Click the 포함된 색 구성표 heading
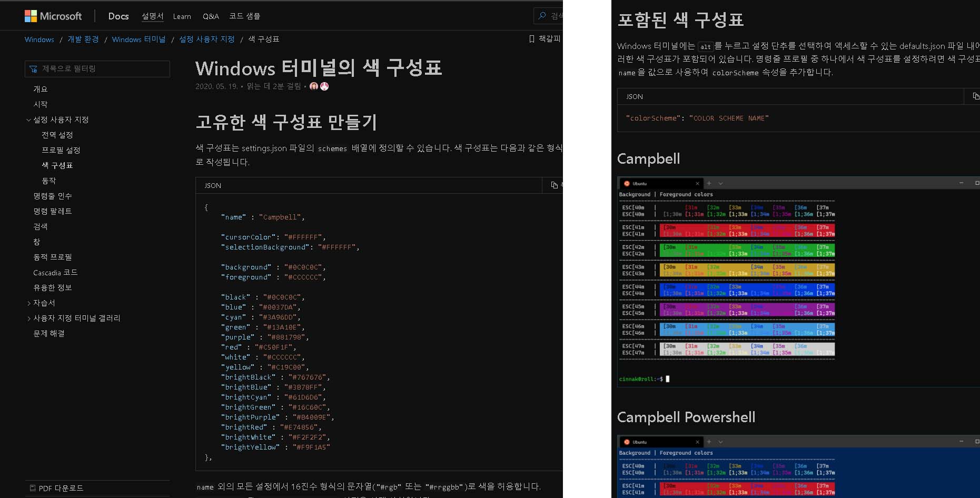Screen dimensions: 980x498 point(680,19)
